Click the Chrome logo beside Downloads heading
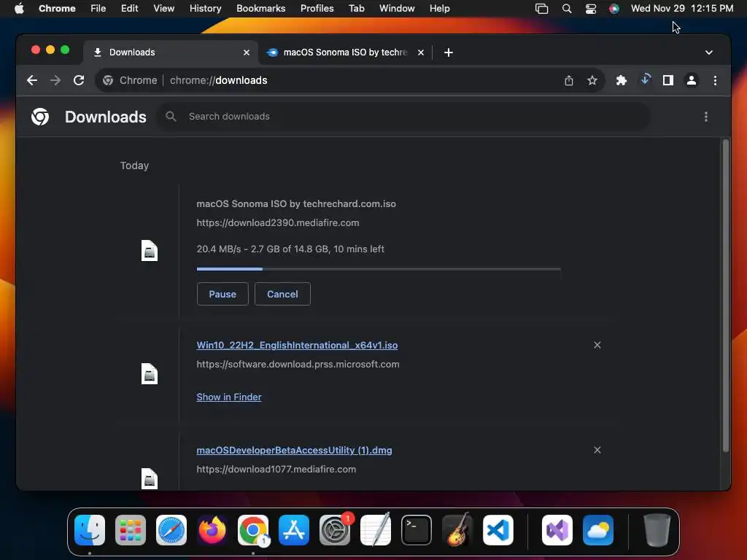This screenshot has height=560, width=747. tap(40, 117)
